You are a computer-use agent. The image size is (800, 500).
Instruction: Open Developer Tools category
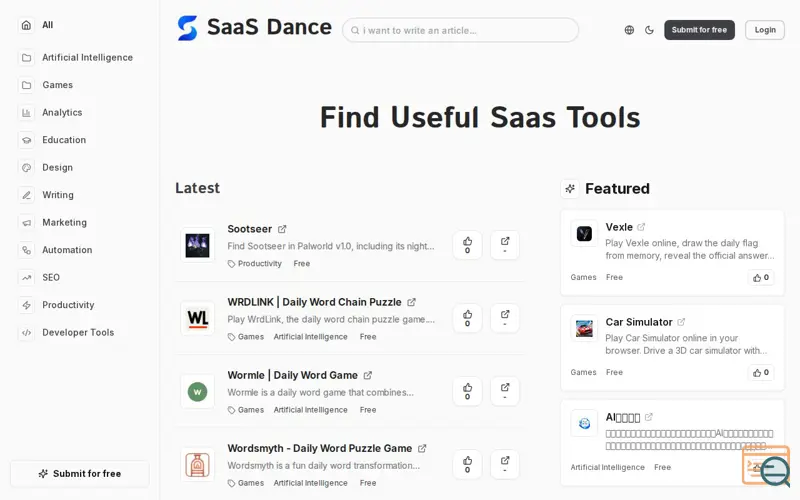click(x=79, y=333)
